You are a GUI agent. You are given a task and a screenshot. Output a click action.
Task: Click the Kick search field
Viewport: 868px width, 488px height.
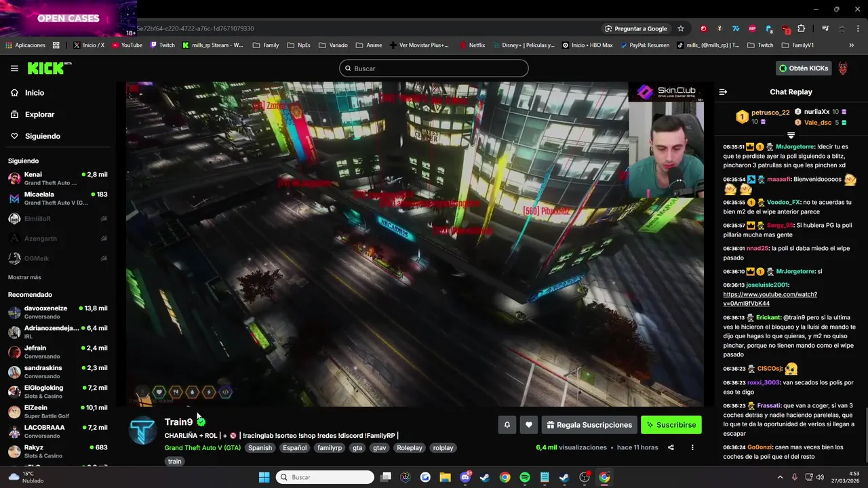(x=434, y=68)
